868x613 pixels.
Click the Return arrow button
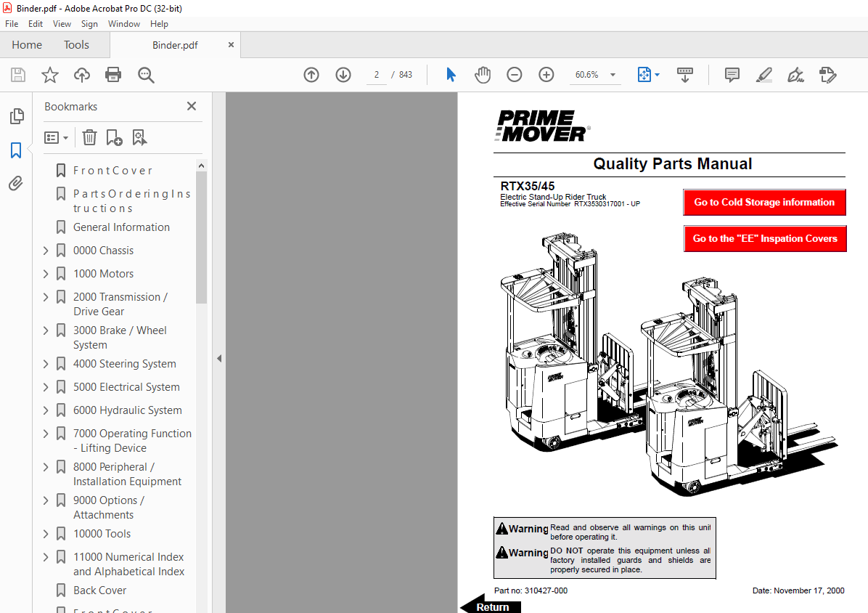(x=491, y=605)
